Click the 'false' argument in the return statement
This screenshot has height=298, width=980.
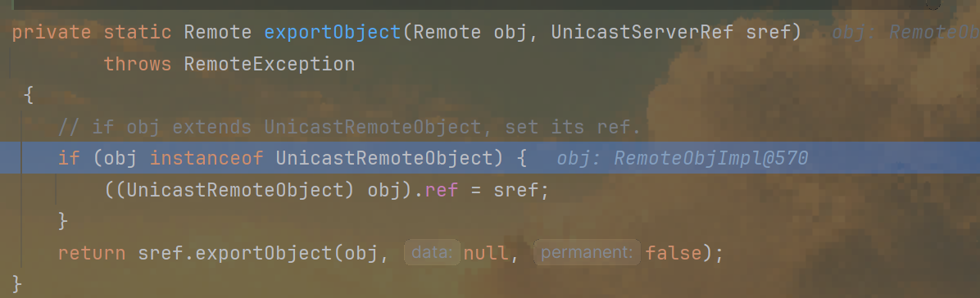click(674, 253)
